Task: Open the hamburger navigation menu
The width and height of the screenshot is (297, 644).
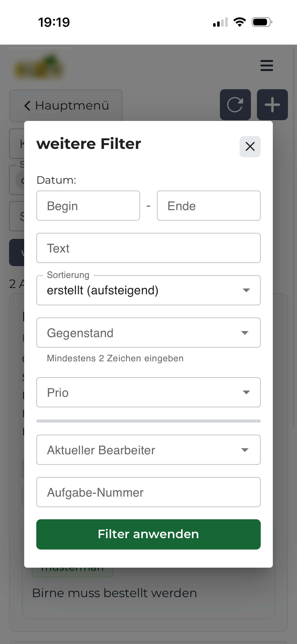Action: [266, 66]
